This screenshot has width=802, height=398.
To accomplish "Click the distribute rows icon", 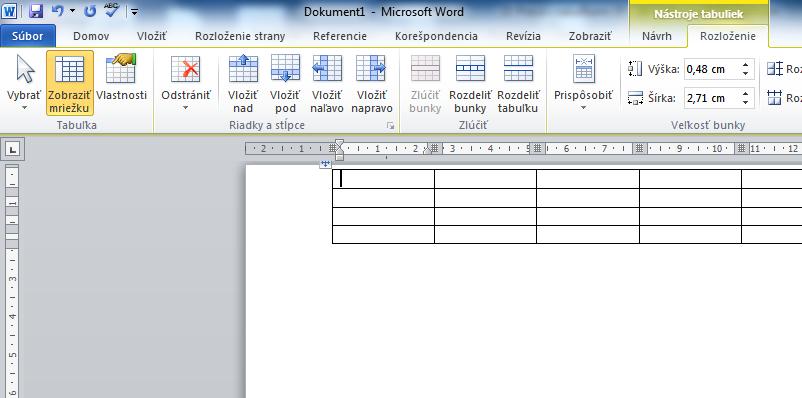I will [x=774, y=69].
